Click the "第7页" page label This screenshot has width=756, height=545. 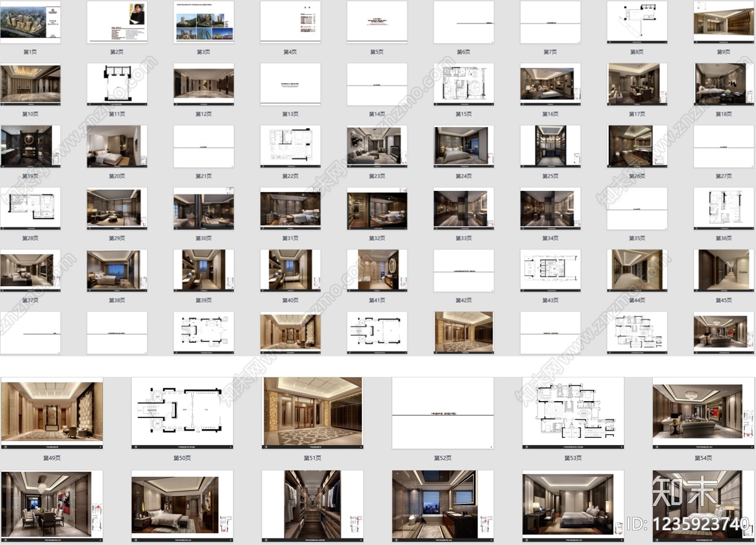click(551, 52)
